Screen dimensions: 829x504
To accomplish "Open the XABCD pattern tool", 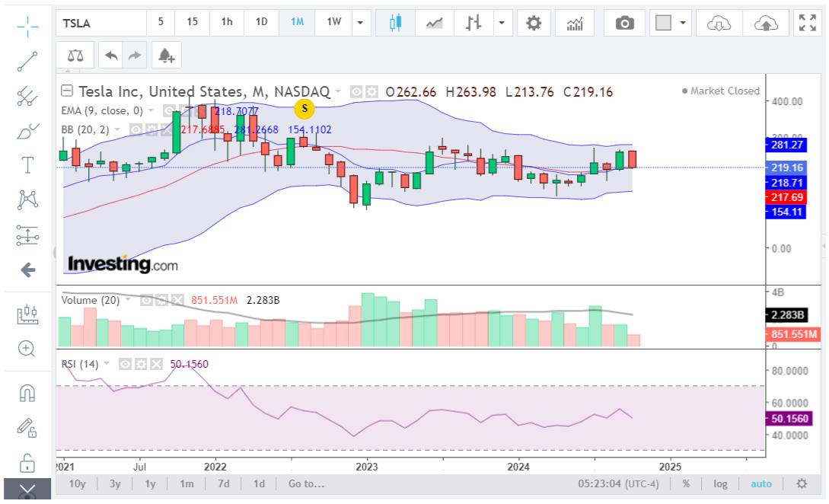I will coord(27,200).
